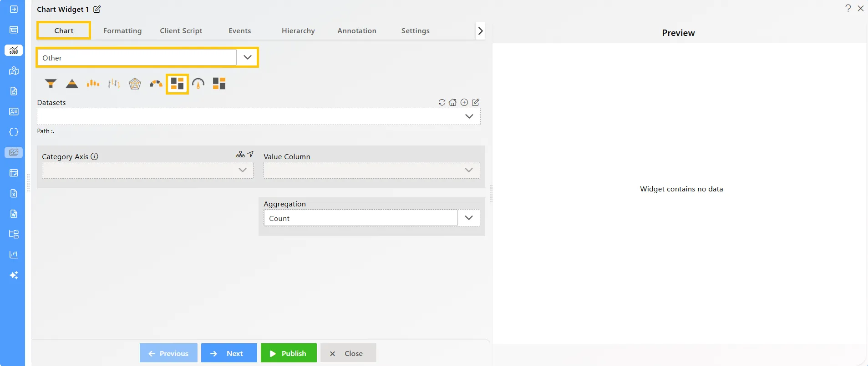Select the treemap icon between the gauges
Viewport: 868px width, 366px height.
tap(177, 84)
